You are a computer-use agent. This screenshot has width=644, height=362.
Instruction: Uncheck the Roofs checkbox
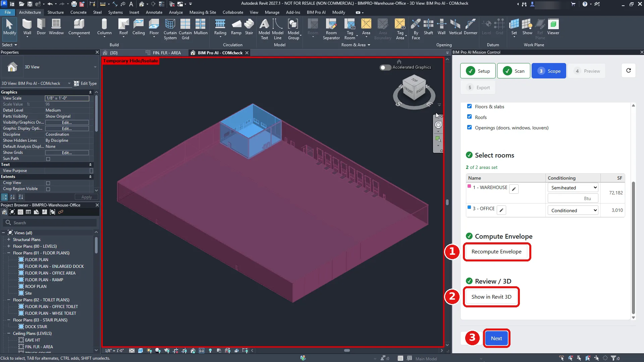[469, 117]
